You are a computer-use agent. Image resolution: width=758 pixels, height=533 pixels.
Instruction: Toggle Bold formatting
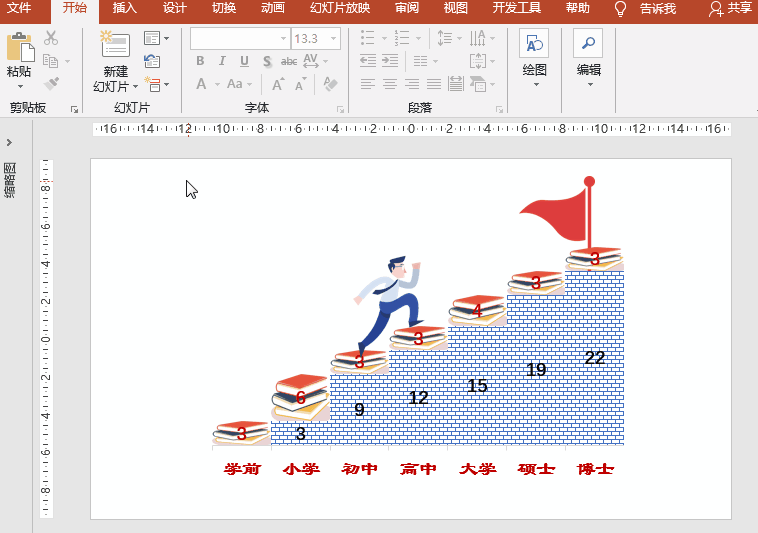click(200, 61)
